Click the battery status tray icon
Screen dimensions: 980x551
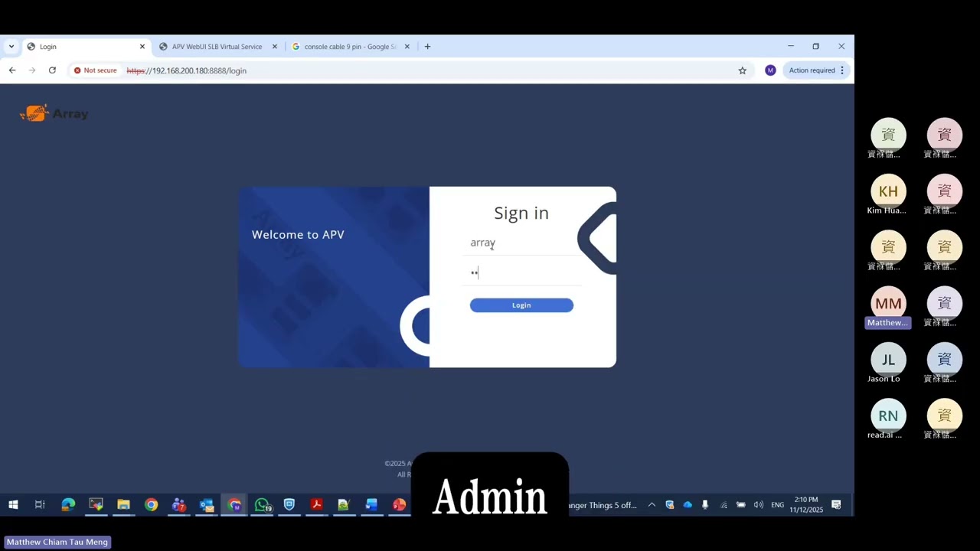tap(741, 505)
